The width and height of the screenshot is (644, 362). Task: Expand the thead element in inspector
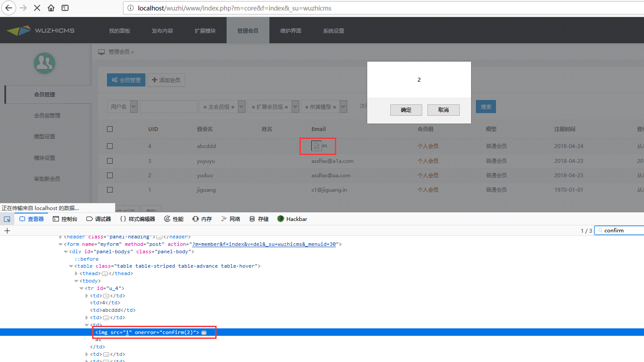pyautogui.click(x=77, y=273)
